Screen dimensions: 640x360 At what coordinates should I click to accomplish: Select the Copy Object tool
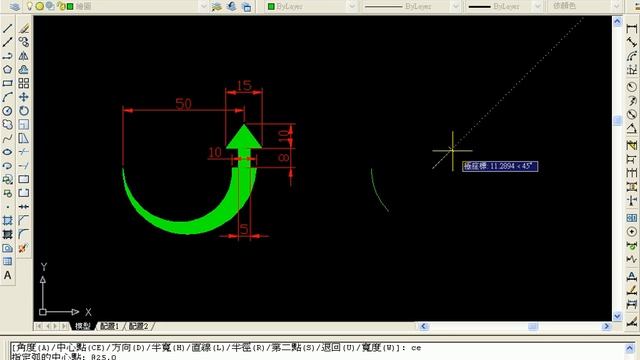tap(24, 42)
